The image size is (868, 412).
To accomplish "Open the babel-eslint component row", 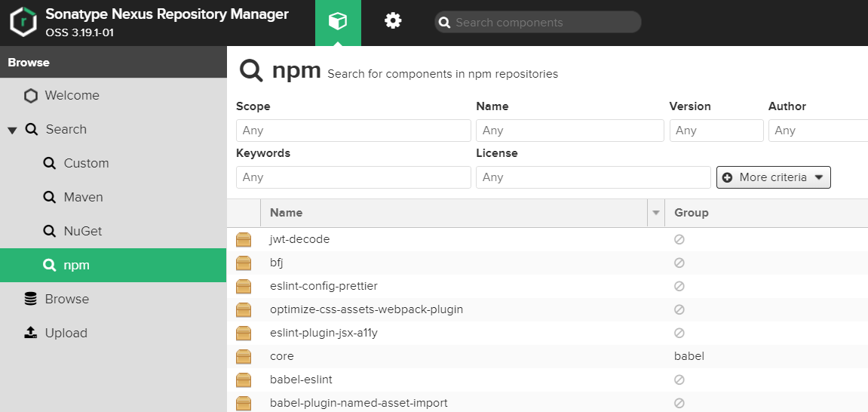I will pos(547,380).
